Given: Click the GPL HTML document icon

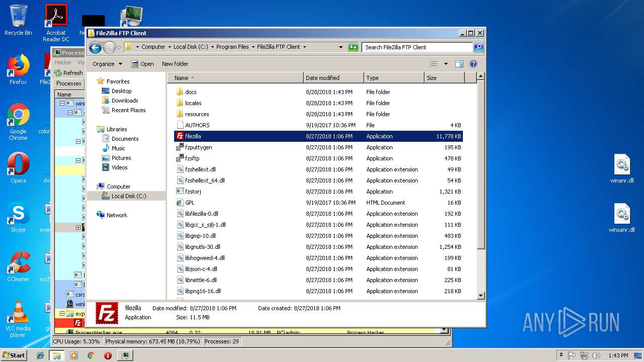Looking at the screenshot, I should tap(180, 203).
